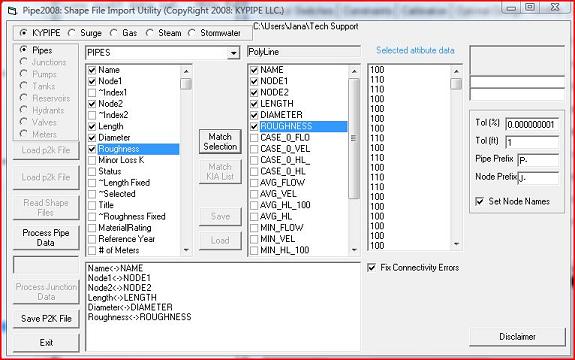Toggle the Node1 checkbox in left list
Screen dimensions: 575x360
(92, 81)
